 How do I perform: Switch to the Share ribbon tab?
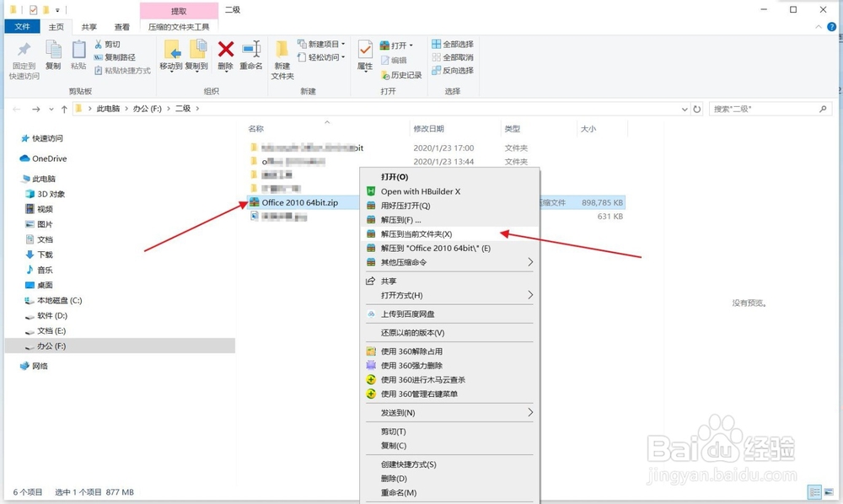(x=89, y=27)
